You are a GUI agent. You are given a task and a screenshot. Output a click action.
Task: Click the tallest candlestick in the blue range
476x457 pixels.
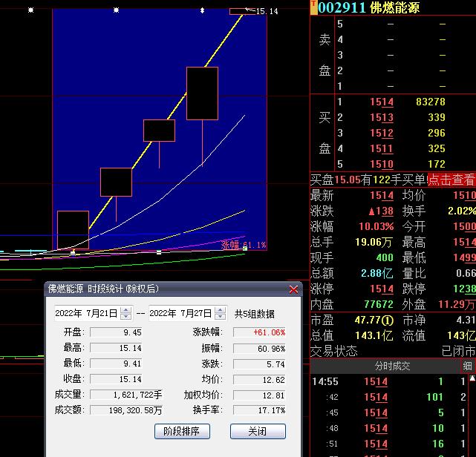202,93
